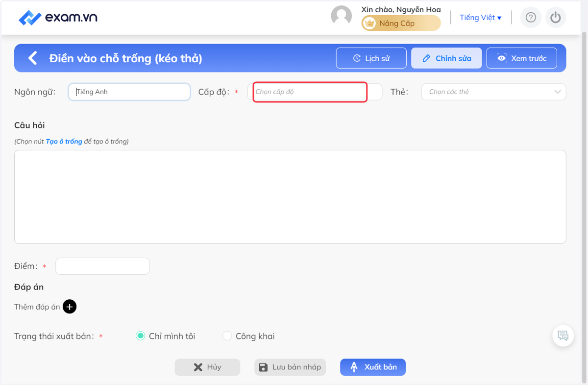Click the exam.vn logo
This screenshot has width=588, height=385.
coord(58,18)
